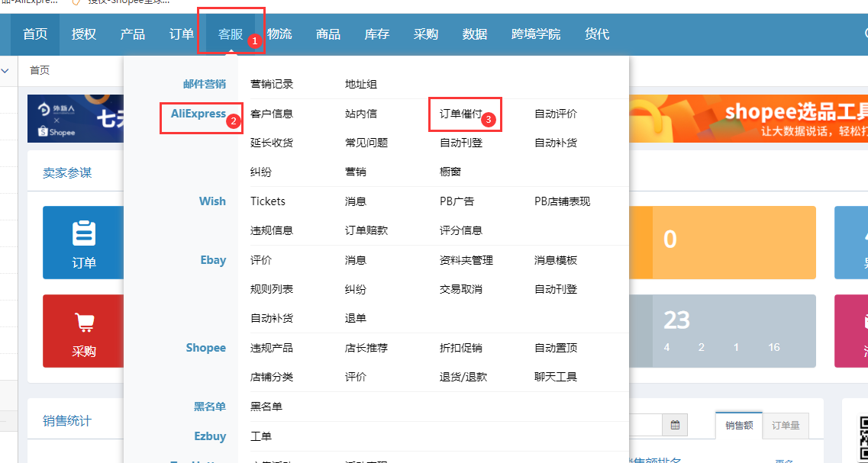Open AliExpress 自动评价
This screenshot has width=868, height=463.
[556, 114]
